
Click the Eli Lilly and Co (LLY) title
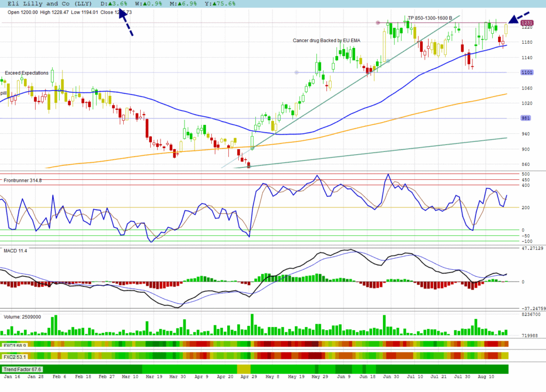50,4
